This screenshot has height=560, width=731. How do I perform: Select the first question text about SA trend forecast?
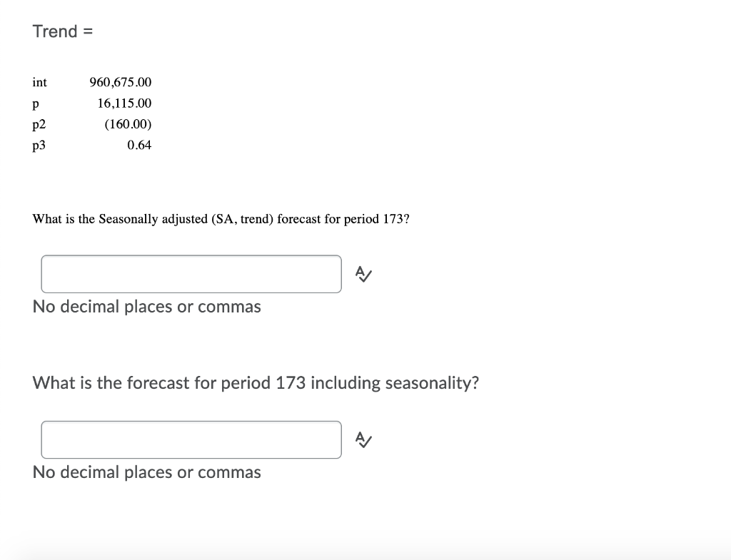click(x=221, y=219)
